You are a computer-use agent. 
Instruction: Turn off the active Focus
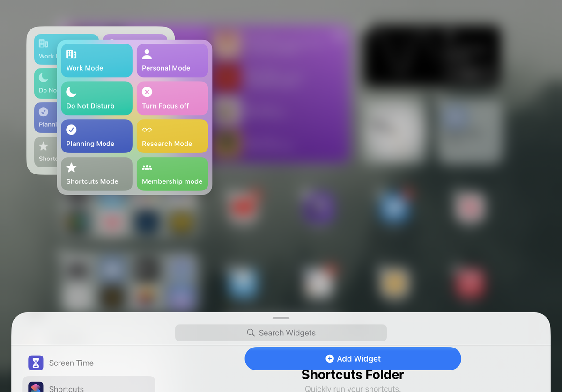[x=172, y=98]
